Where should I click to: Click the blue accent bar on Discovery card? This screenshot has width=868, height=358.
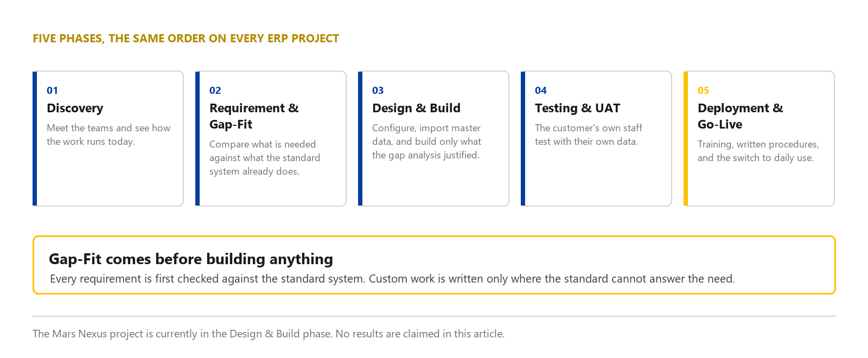35,139
